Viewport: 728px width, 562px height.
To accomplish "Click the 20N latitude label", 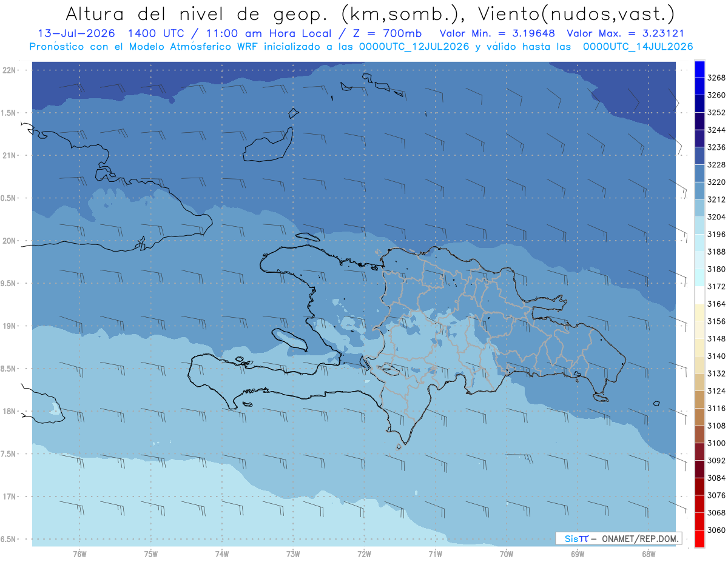I will coord(9,241).
